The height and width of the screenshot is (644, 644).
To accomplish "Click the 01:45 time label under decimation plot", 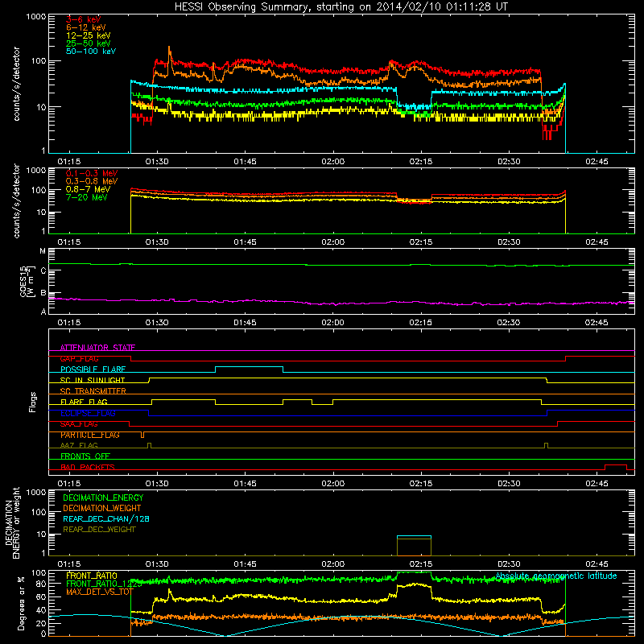I will 246,564.
